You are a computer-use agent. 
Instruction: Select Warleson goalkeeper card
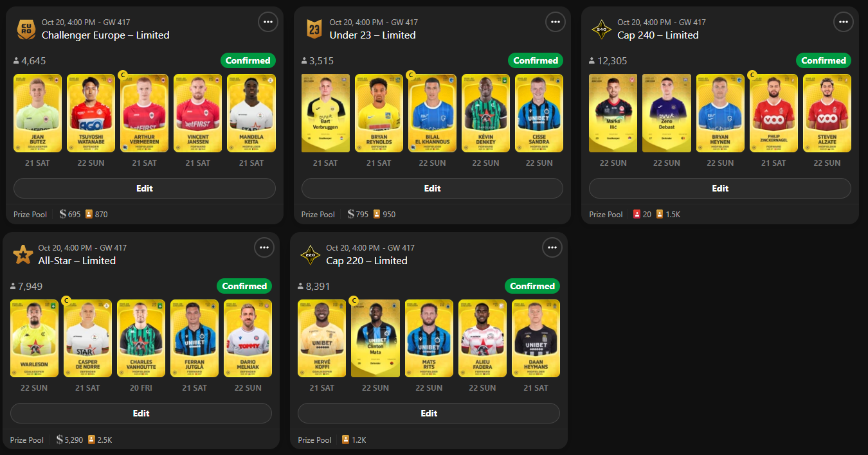click(x=34, y=339)
